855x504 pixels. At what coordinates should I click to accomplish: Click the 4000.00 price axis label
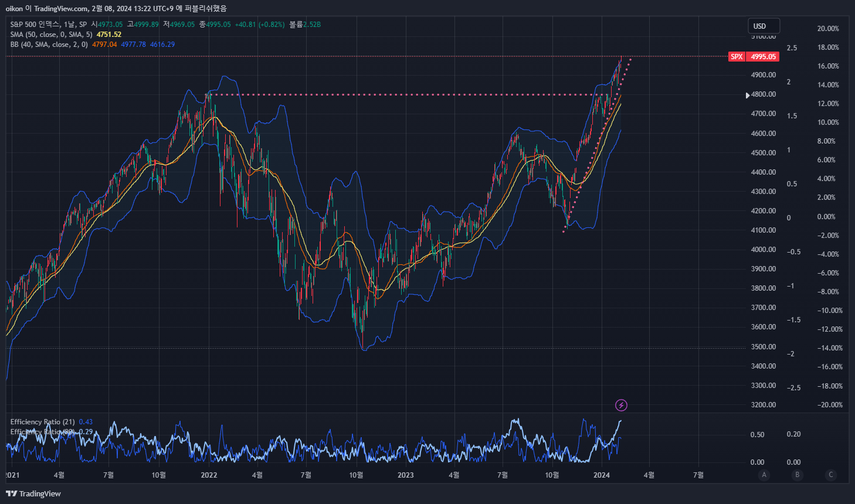764,250
